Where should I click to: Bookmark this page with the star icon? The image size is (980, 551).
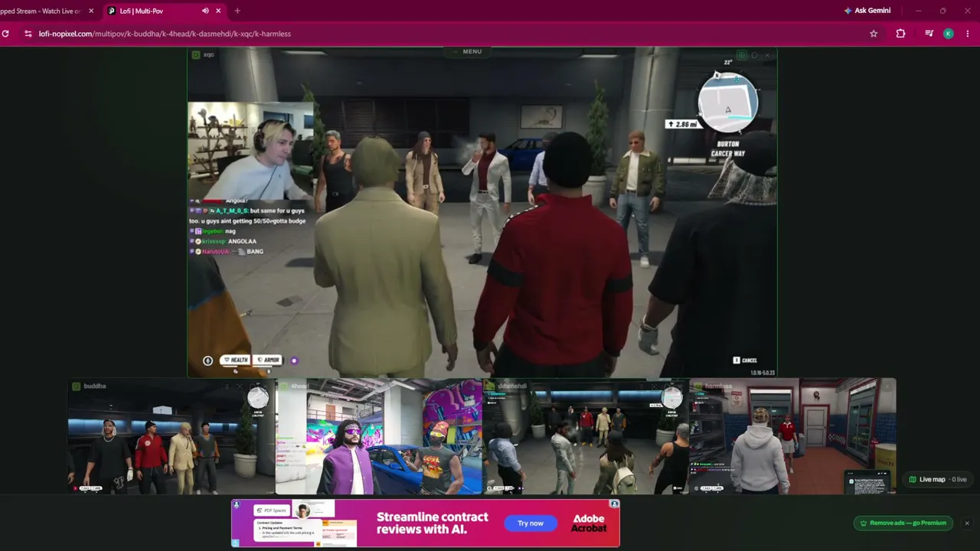[874, 34]
